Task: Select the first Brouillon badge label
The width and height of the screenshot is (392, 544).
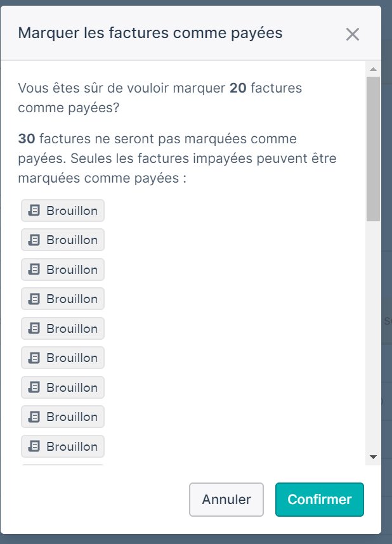Action: [x=72, y=210]
